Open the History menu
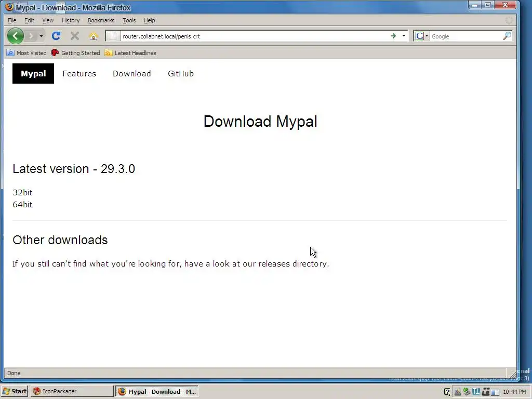Image resolution: width=532 pixels, height=399 pixels. (x=71, y=20)
